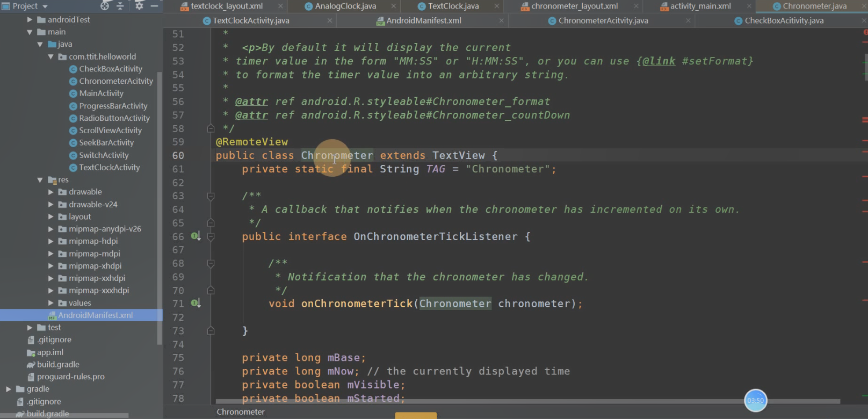This screenshot has width=868, height=419.
Task: Click the collapse all icon in Project panel
Action: click(120, 6)
